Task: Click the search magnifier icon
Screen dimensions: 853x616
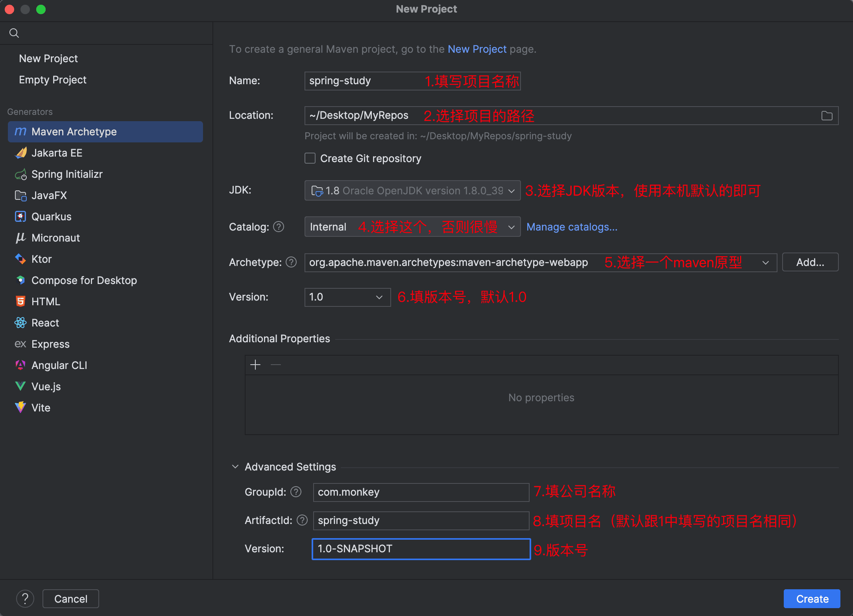Action: [x=14, y=33]
